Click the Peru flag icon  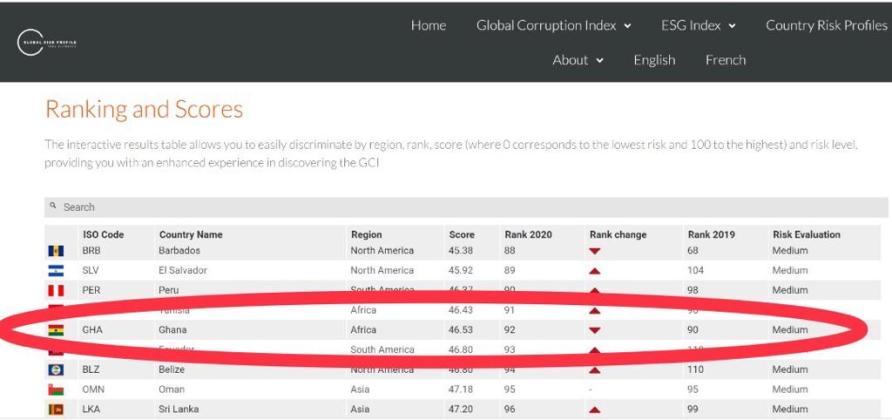pos(56,290)
